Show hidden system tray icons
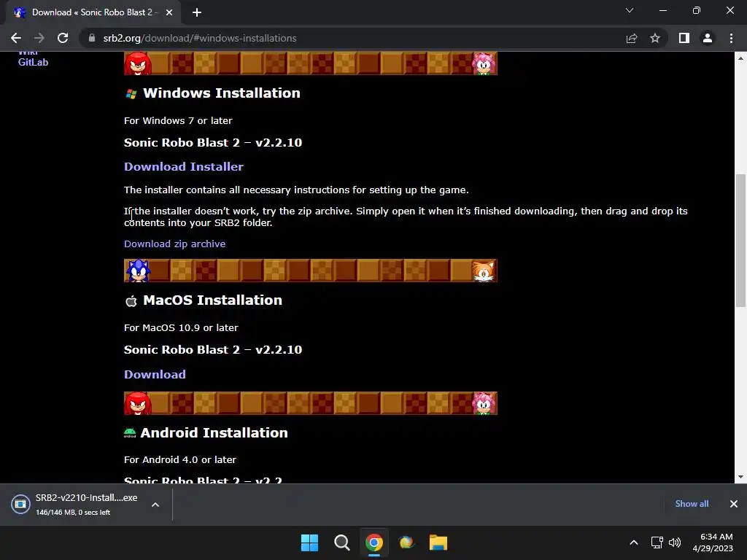 [x=634, y=542]
